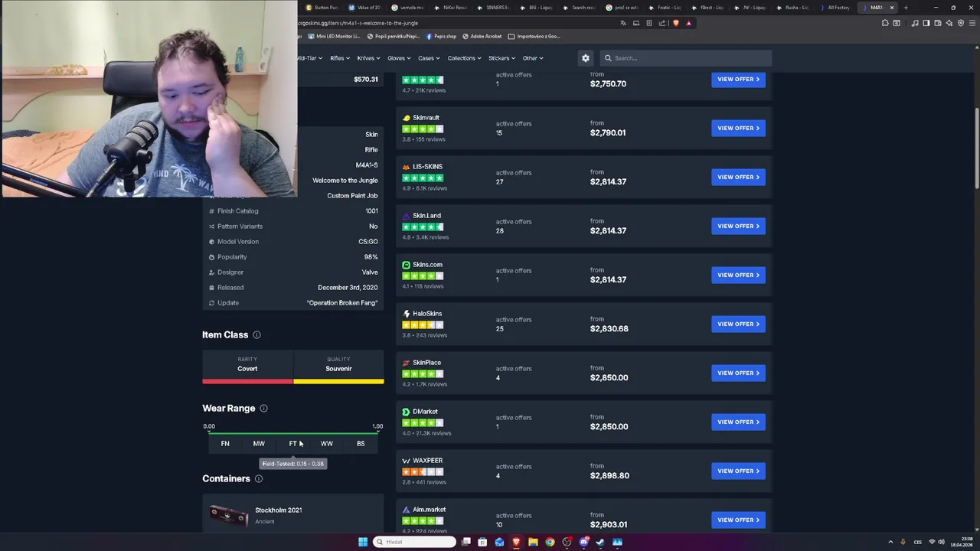The width and height of the screenshot is (980, 551).
Task: Open Google Chrome from the taskbar
Action: 550,542
